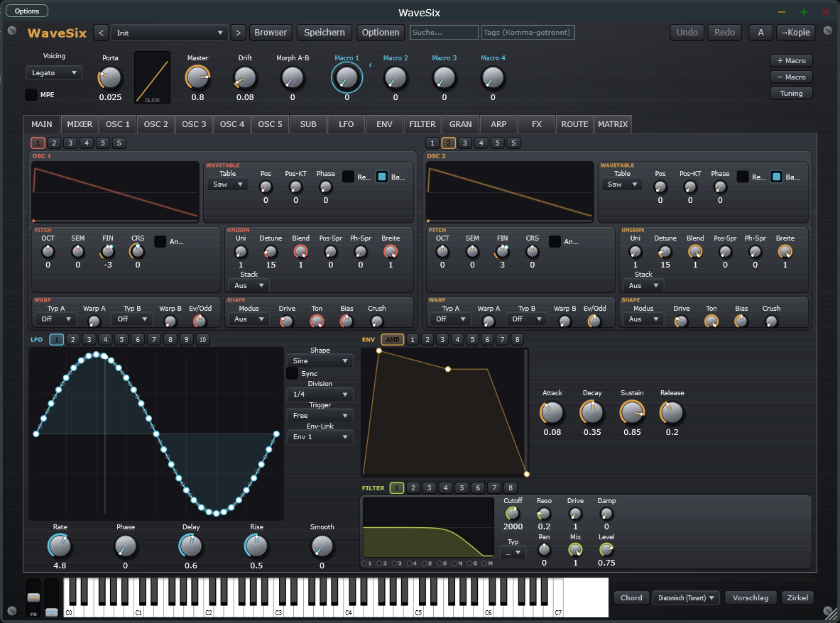The height and width of the screenshot is (623, 840).
Task: Select the Macro 3 knob
Action: point(444,78)
